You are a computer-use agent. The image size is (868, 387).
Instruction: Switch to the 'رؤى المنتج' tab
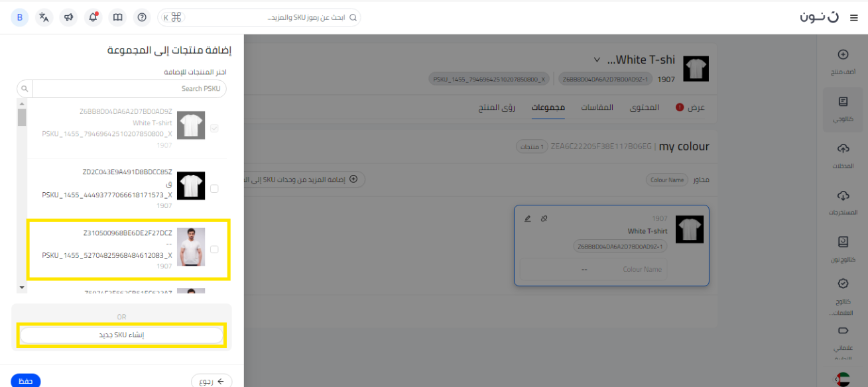coord(497,107)
